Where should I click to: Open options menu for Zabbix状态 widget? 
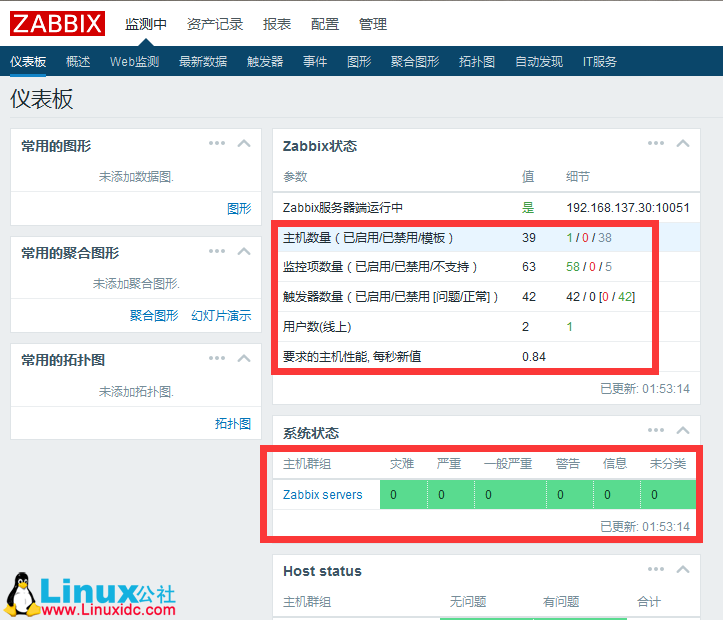(x=656, y=143)
